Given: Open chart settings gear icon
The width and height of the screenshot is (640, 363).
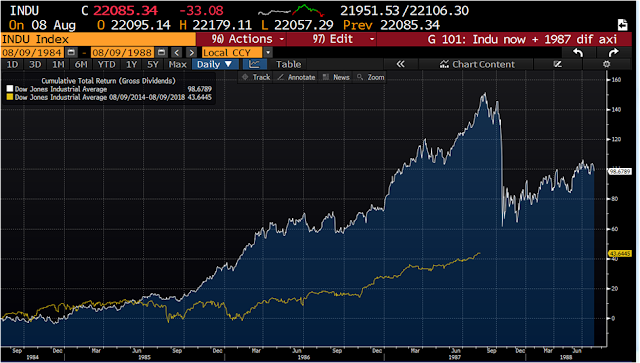Looking at the screenshot, I should click(607, 64).
